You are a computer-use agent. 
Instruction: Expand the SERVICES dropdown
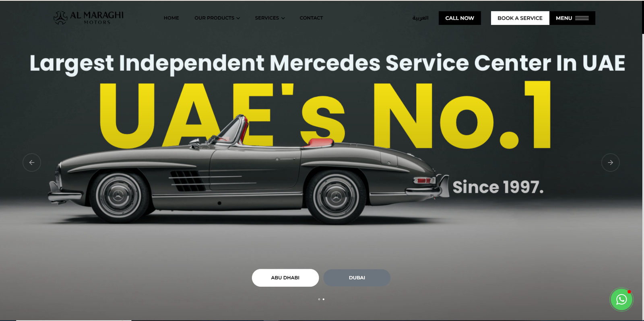[270, 18]
